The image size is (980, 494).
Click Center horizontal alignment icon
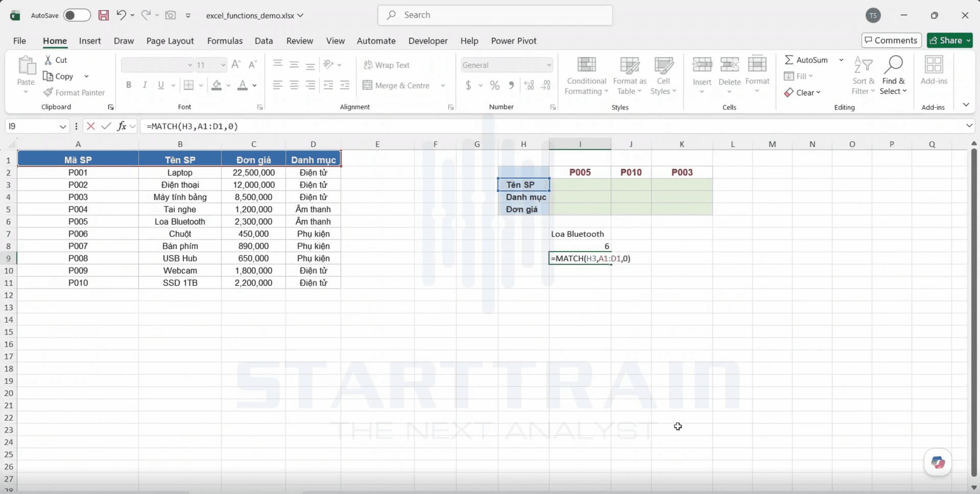pyautogui.click(x=294, y=85)
